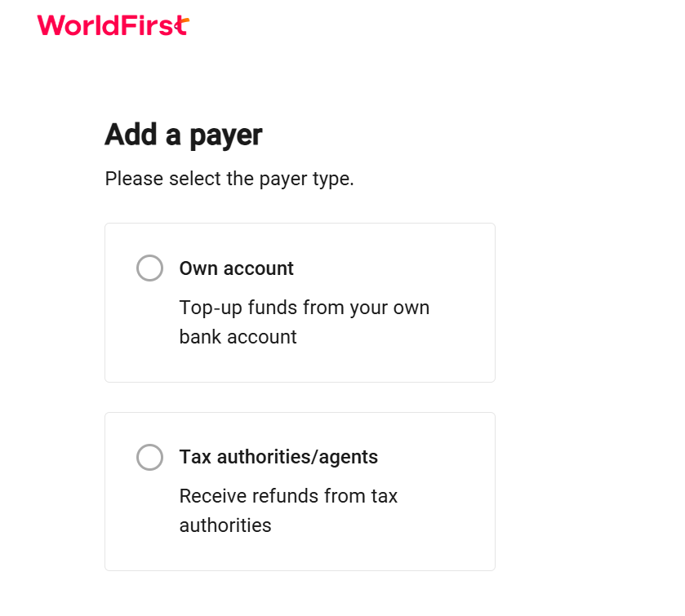Click the word "Add" in the heading
The height and width of the screenshot is (616, 685).
click(131, 134)
